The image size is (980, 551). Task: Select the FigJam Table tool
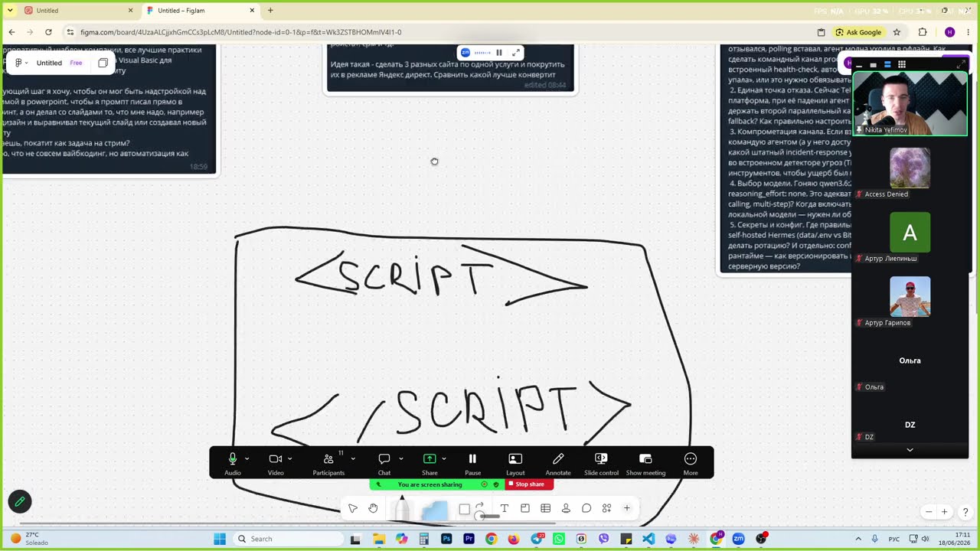tap(546, 508)
